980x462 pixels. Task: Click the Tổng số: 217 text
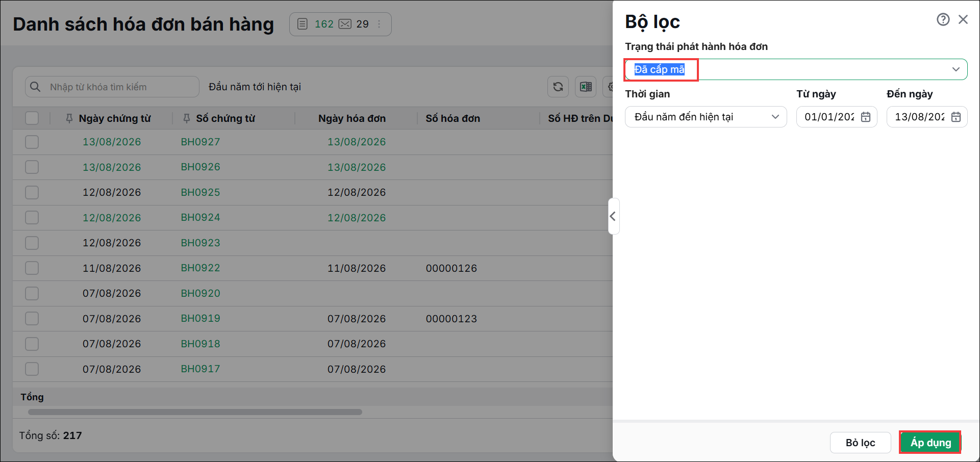(x=51, y=435)
